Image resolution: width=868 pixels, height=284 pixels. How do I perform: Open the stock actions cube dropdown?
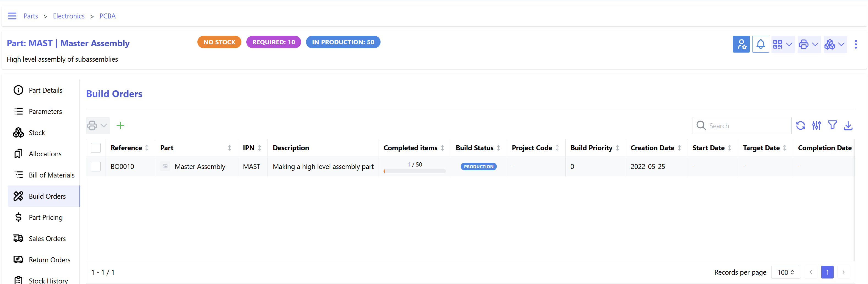tap(835, 44)
